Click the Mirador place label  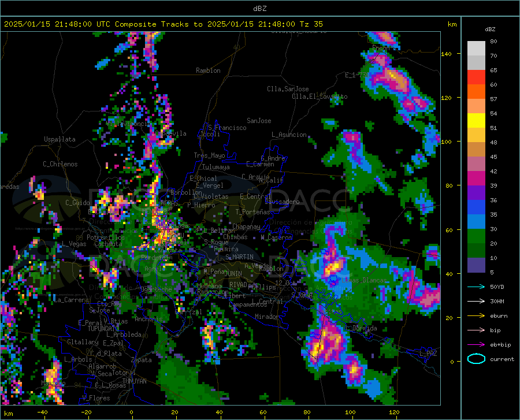click(267, 317)
